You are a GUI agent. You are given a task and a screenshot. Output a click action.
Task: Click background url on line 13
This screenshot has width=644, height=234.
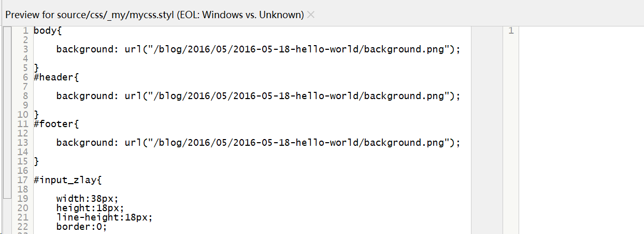tap(259, 143)
